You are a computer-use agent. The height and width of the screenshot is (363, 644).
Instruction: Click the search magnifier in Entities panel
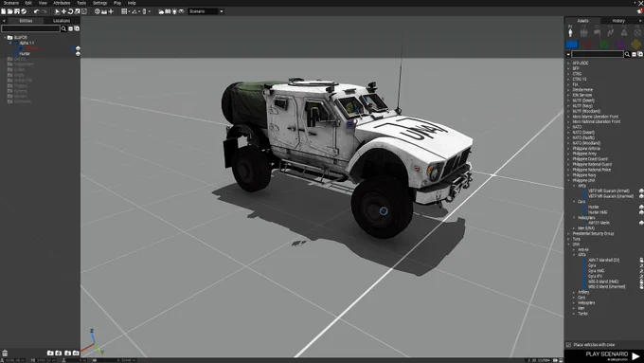click(x=63, y=28)
